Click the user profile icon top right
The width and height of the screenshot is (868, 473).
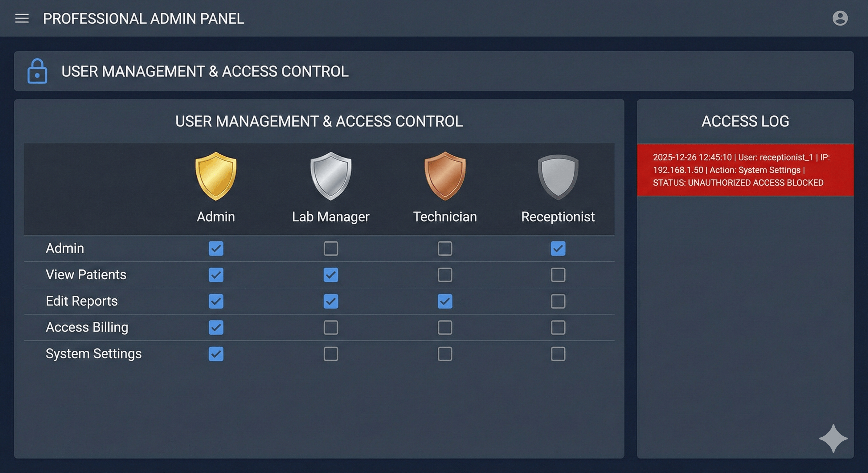[x=840, y=18]
